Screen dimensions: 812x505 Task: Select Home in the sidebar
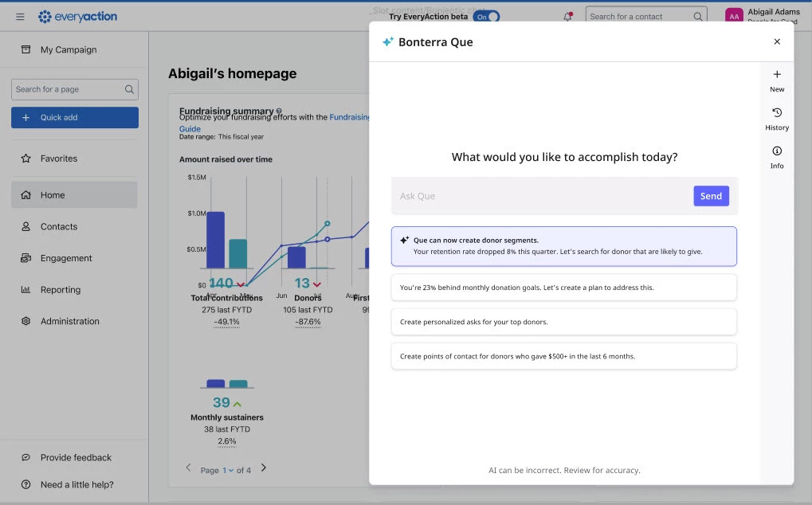coord(74,195)
